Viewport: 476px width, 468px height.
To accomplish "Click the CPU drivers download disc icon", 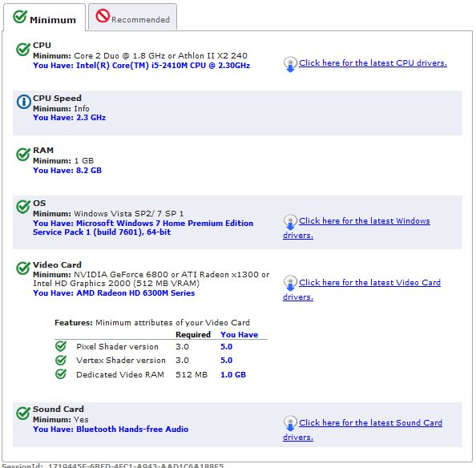I will tap(290, 64).
